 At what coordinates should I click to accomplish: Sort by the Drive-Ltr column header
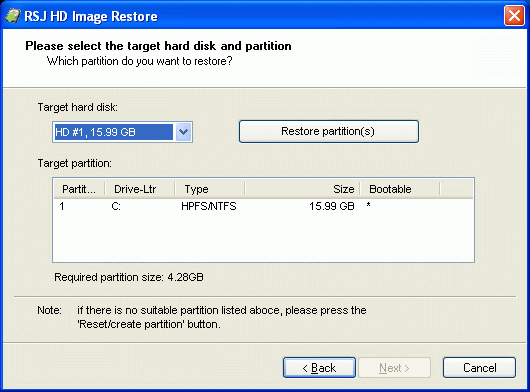[x=140, y=189]
